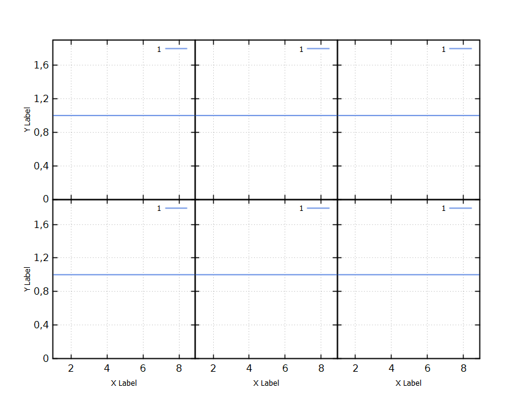Click the 1,2 tick label of bottom row
This screenshot has height=398, width=532.
tap(42, 258)
